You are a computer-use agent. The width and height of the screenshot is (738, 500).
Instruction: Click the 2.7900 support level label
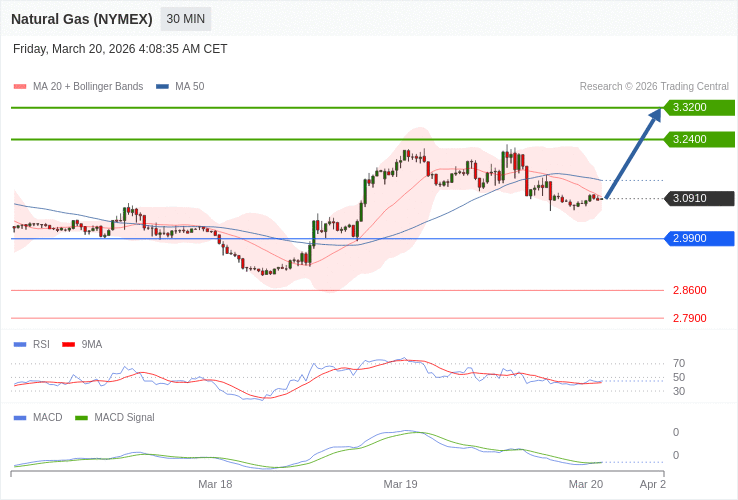pyautogui.click(x=689, y=318)
